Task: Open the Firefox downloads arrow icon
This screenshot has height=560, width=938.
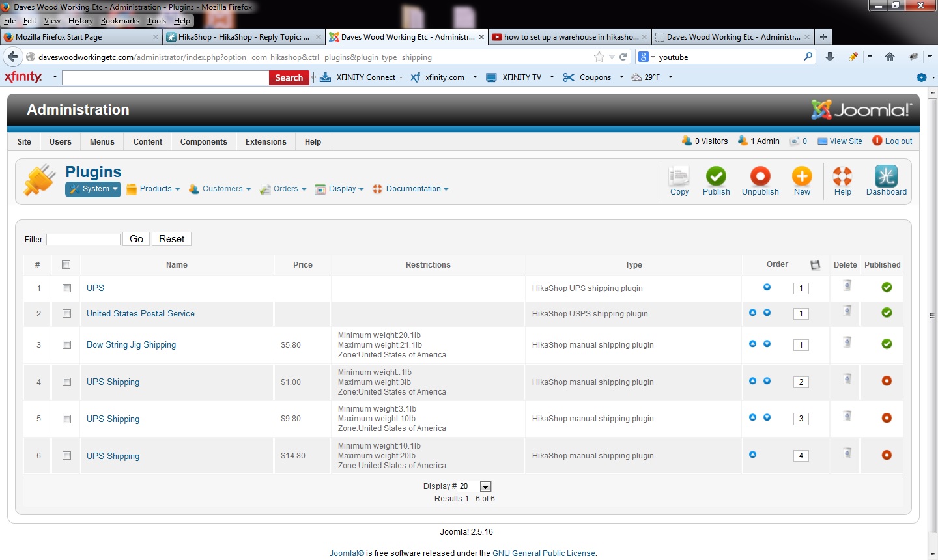Action: pyautogui.click(x=830, y=57)
